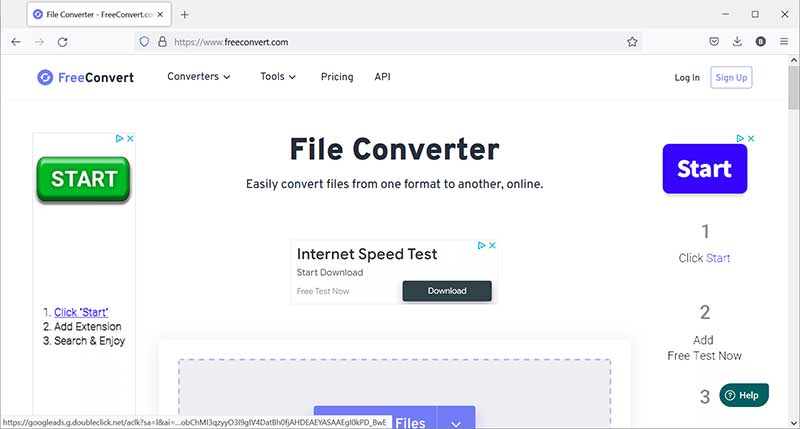The width and height of the screenshot is (800, 429).
Task: Click the blue Start ad button
Action: [705, 169]
